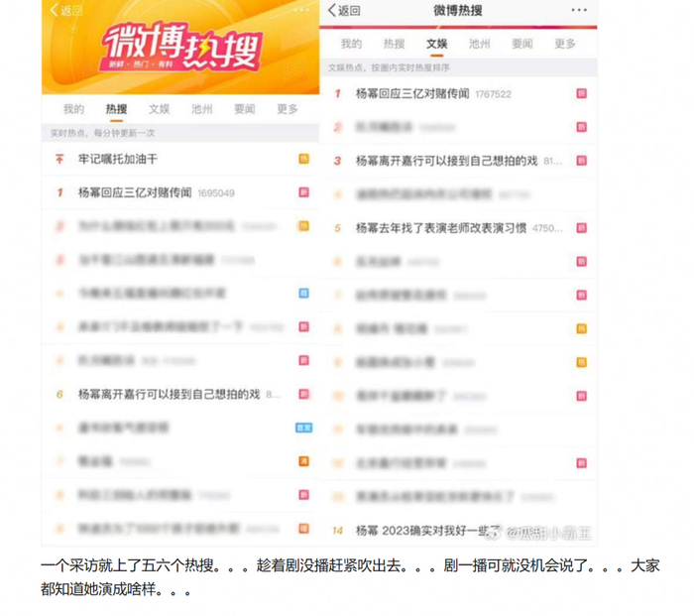Click the red badge beside 杨幂回应三亿对赌传闻 1695049
694x616 pixels.
click(303, 192)
